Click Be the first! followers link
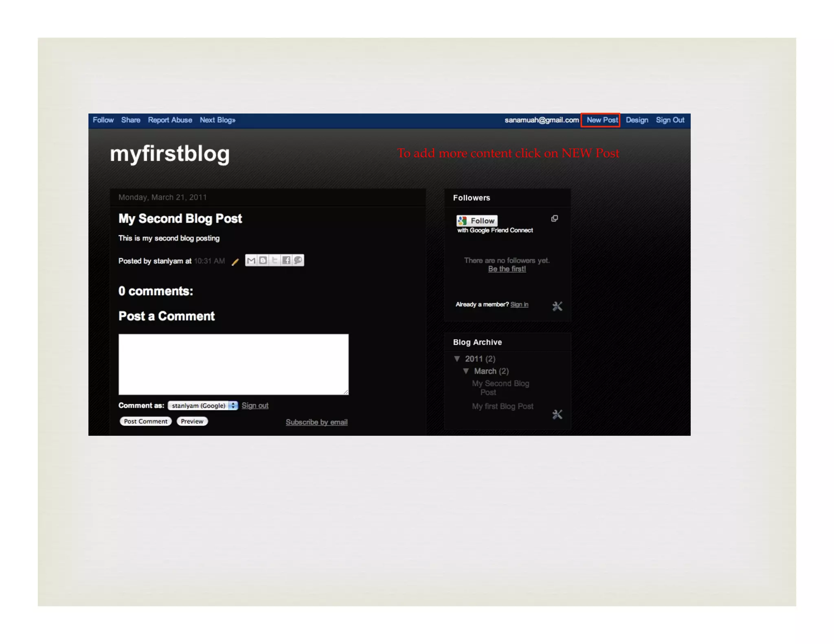Screen dimensions: 834x644 point(507,269)
